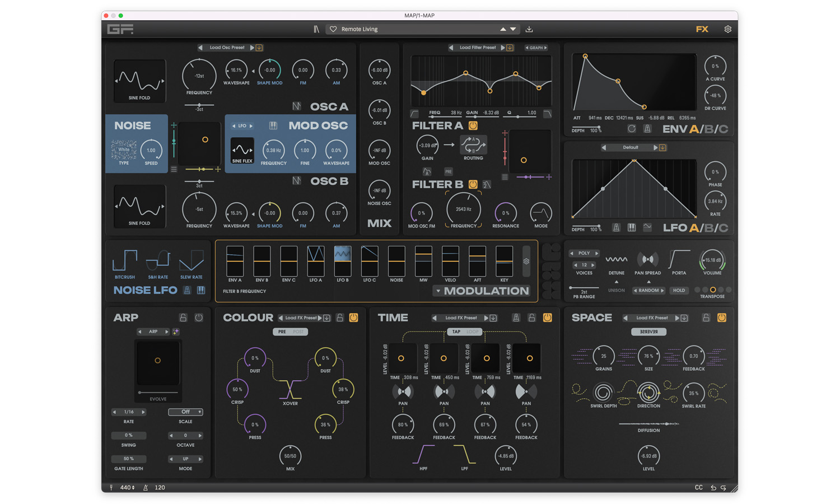
Task: Toggle the PRE switch in Filter section
Action: pos(449,171)
